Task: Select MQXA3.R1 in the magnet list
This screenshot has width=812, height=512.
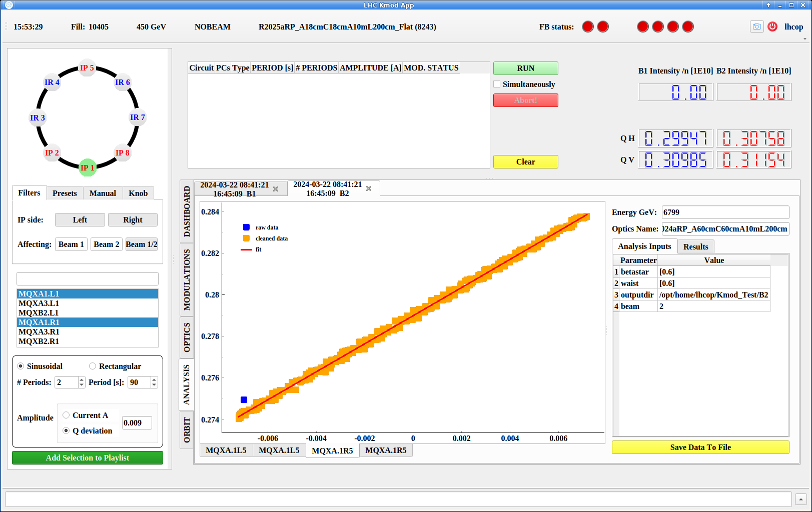Action: coord(88,331)
